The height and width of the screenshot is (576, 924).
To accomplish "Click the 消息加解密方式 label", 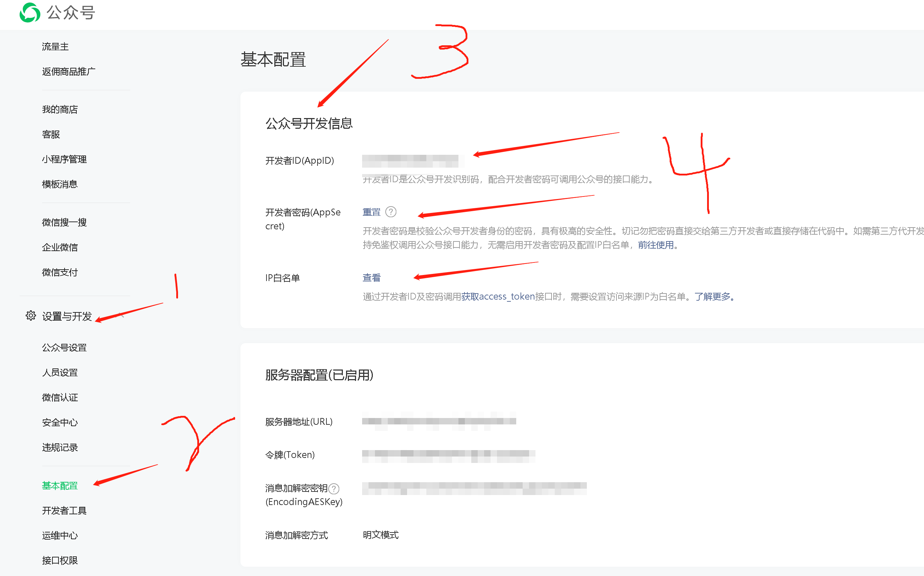I will point(296,535).
